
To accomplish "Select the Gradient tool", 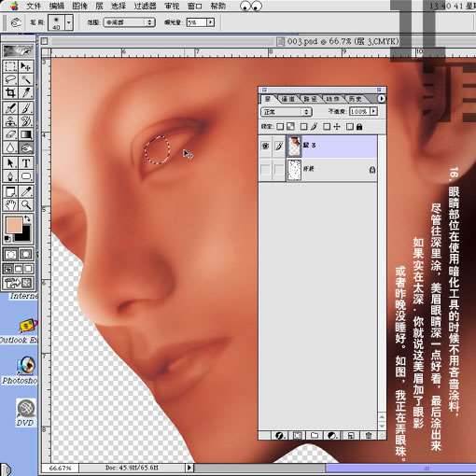I will tap(26, 134).
